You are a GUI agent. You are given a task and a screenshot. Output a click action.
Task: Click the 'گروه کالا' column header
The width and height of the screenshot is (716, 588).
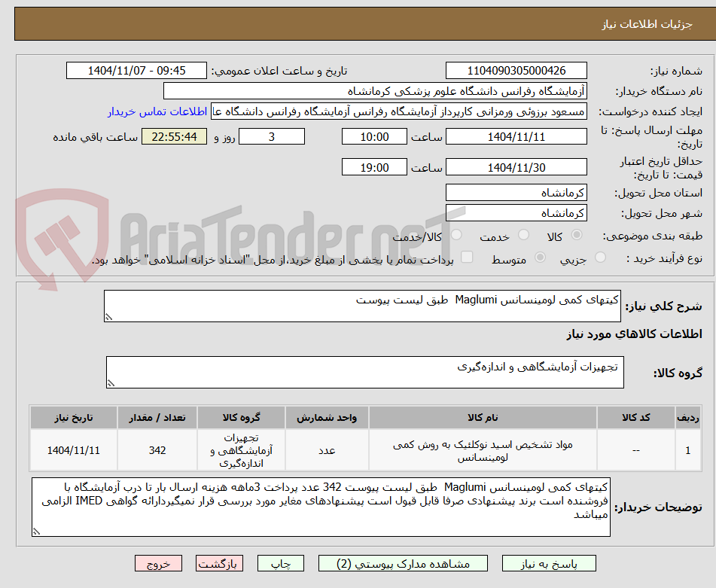[x=241, y=418]
